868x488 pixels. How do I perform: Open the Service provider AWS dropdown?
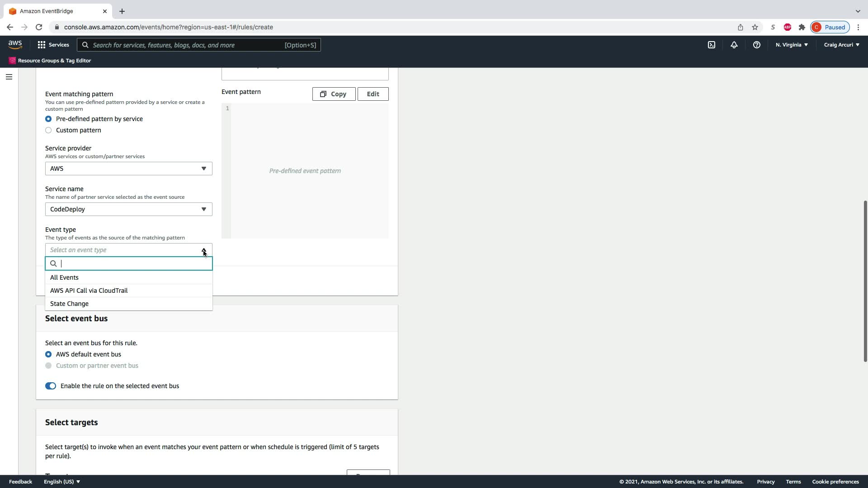(x=128, y=169)
